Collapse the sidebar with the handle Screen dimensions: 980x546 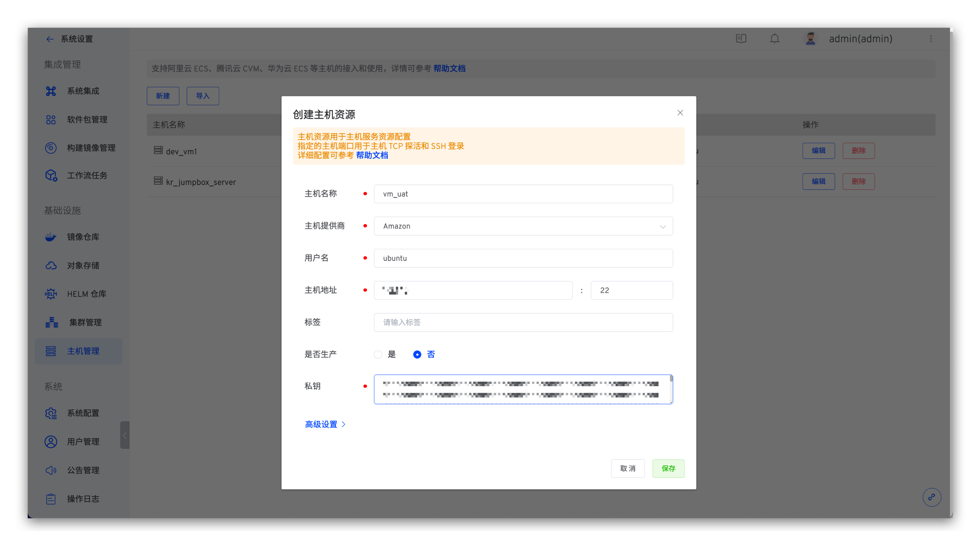pos(125,435)
